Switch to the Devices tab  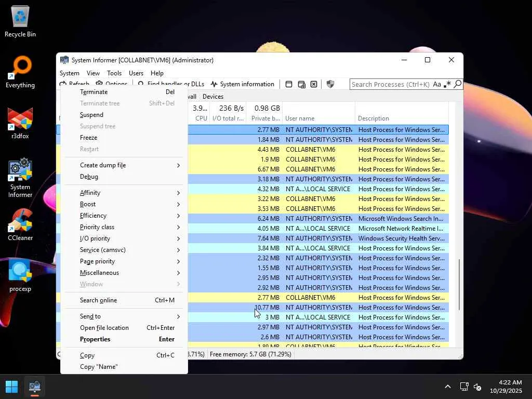(212, 96)
